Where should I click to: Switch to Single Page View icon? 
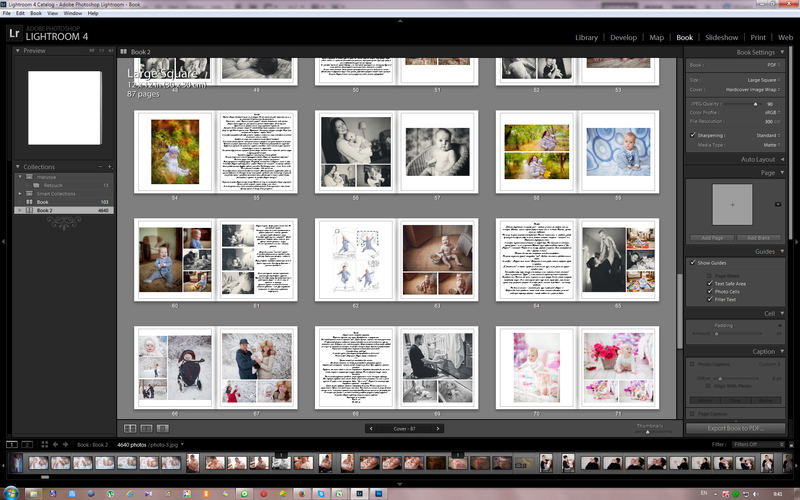(163, 428)
